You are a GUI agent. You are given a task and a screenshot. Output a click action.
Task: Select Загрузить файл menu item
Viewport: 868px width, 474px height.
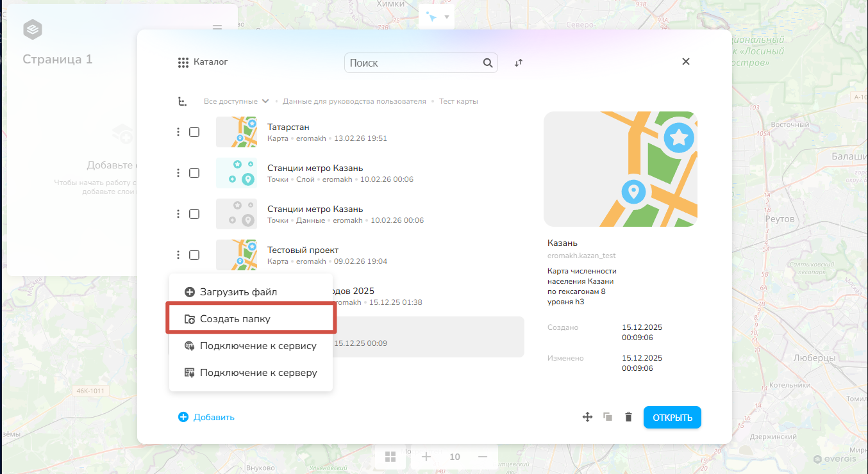[x=251, y=292]
